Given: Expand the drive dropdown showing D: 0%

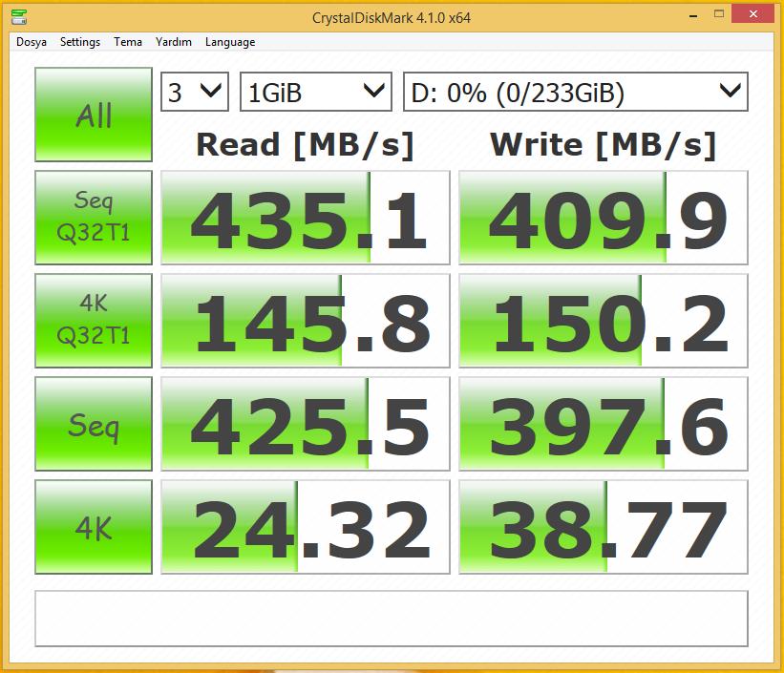Looking at the screenshot, I should [576, 92].
